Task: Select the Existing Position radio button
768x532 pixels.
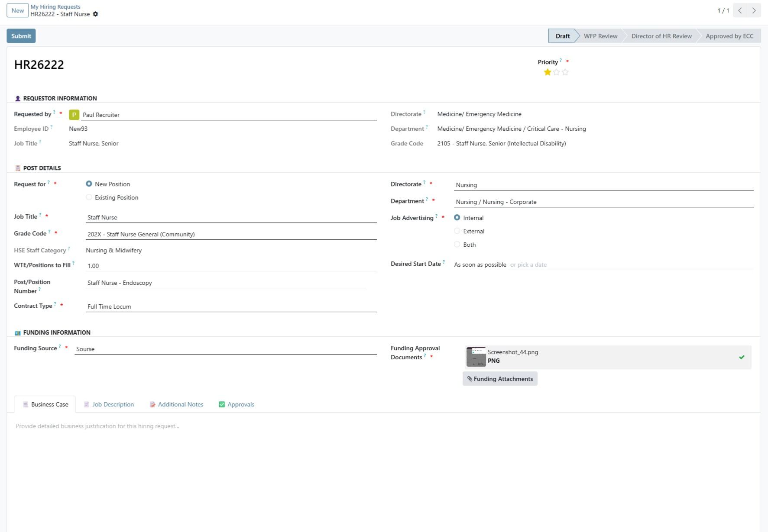Action: (89, 197)
